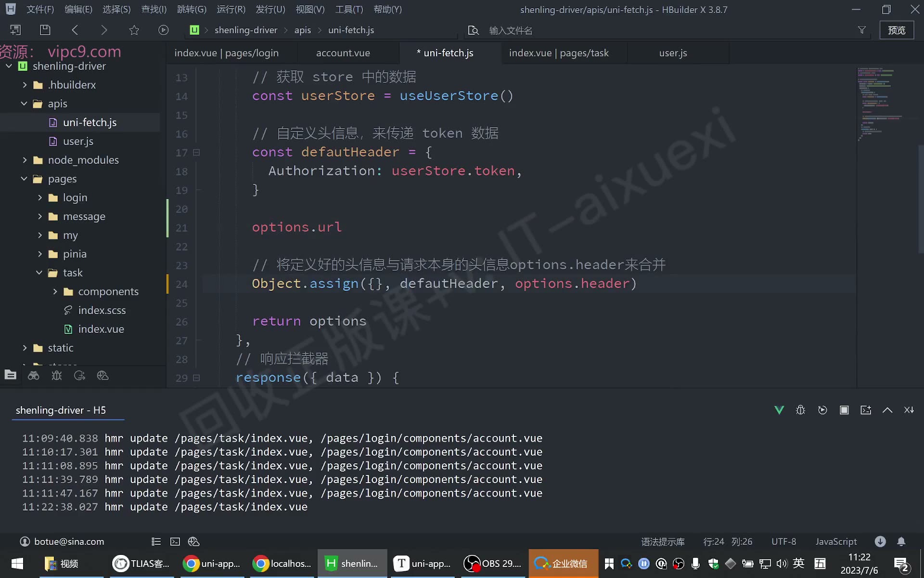
Task: Toggle code fold at line 17
Action: 196,153
